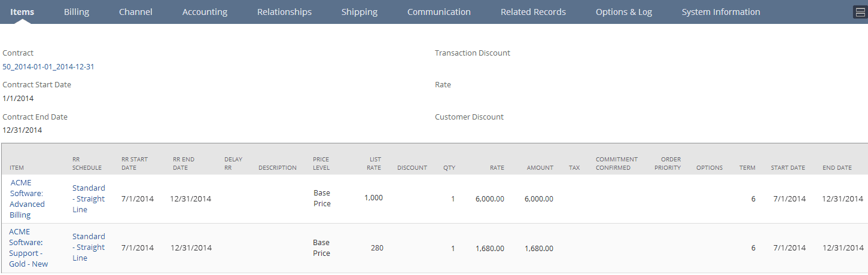
Task: Click the COMMITMENT CONFIRMED column header
Action: [617, 164]
